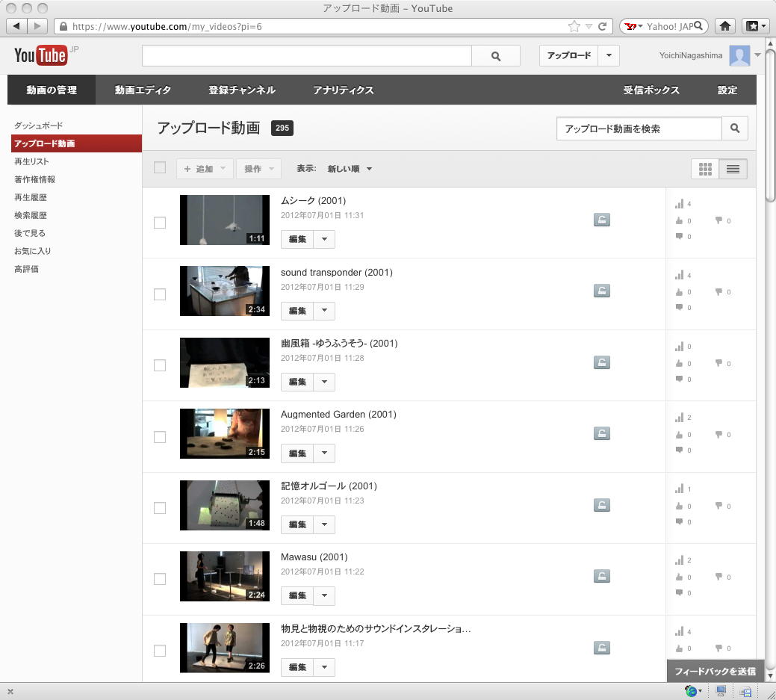Click privacy lock icon for ムシーク (2001)
Screen dimensions: 776x700
click(x=602, y=220)
